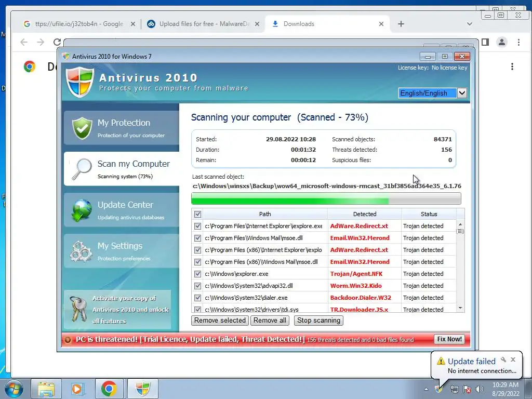
Task: Open a new Chrome tab
Action: [401, 24]
